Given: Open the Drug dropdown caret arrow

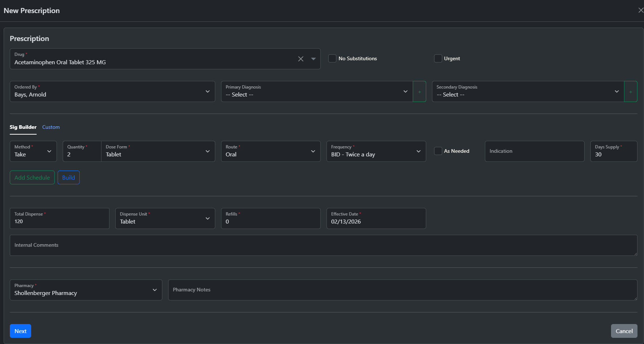Looking at the screenshot, I should (313, 59).
